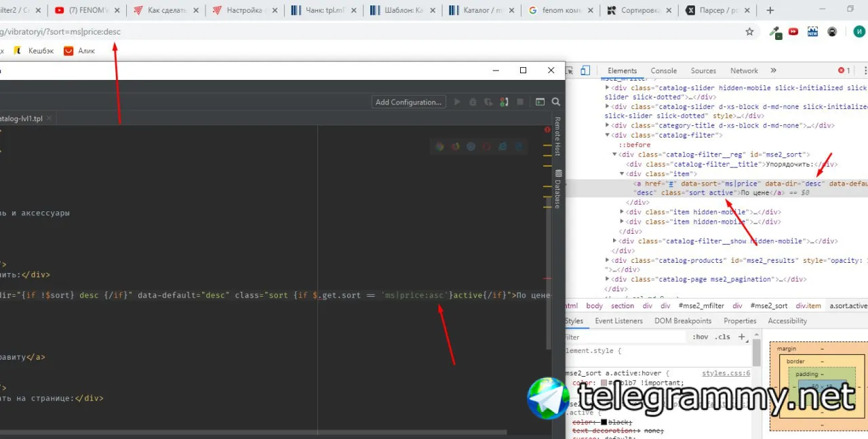Select #mse2_sort in the DevTools breadcrumb
The height and width of the screenshot is (439, 868).
pos(769,306)
